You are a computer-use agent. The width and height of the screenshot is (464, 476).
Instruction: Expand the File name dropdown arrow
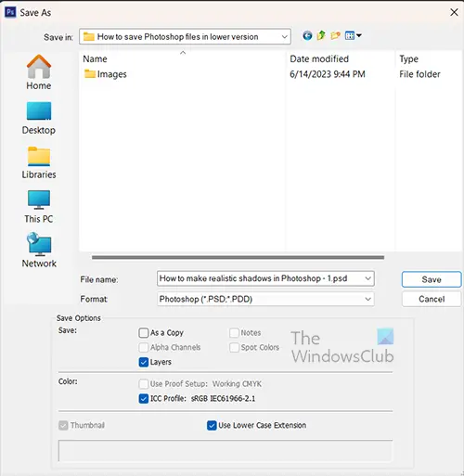[x=367, y=278]
